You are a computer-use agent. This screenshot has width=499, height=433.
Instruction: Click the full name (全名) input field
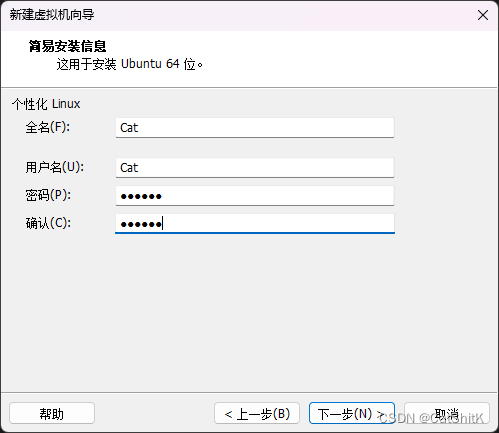tap(255, 128)
